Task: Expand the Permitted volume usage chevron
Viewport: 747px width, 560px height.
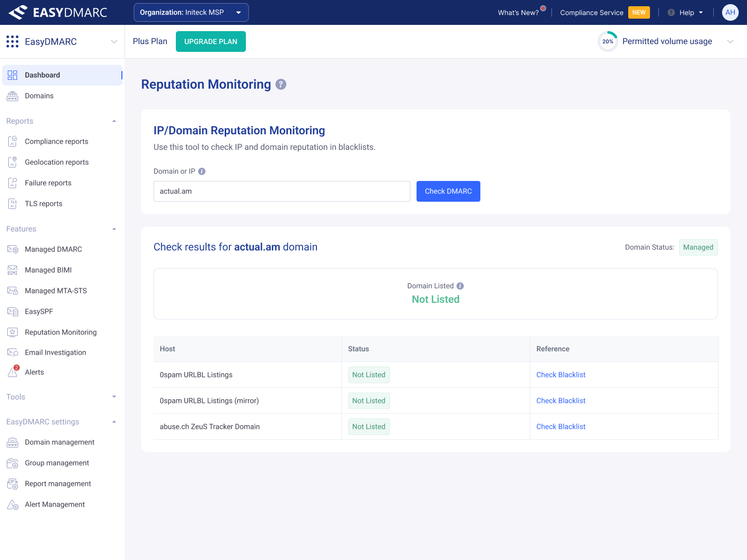Action: (x=730, y=41)
